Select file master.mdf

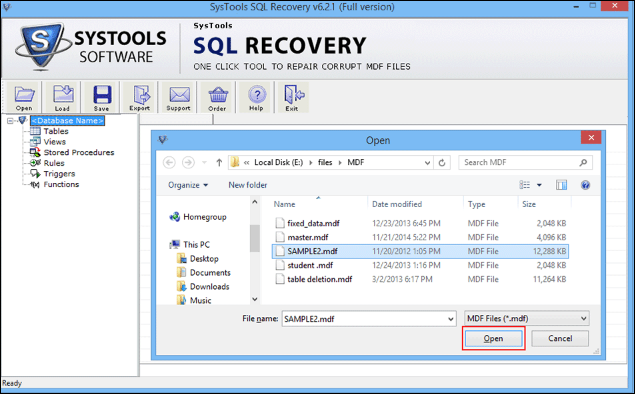[x=420, y=237]
